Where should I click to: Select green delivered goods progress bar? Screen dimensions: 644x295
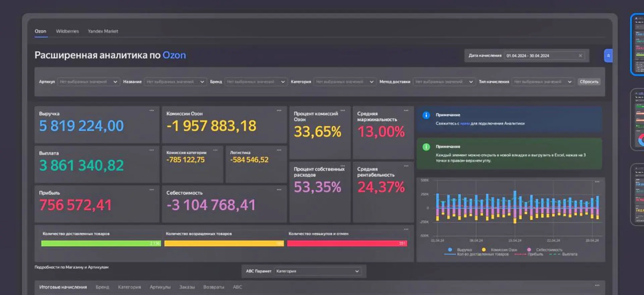coord(101,243)
